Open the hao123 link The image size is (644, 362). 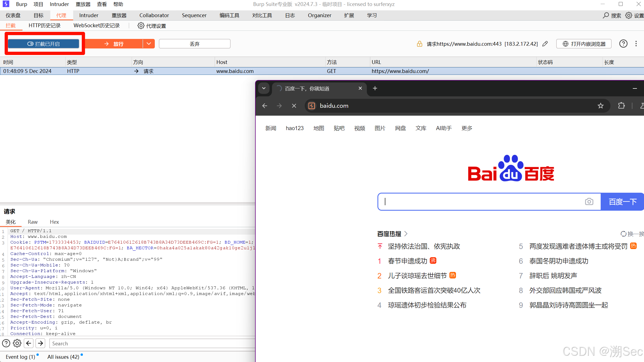tap(295, 128)
